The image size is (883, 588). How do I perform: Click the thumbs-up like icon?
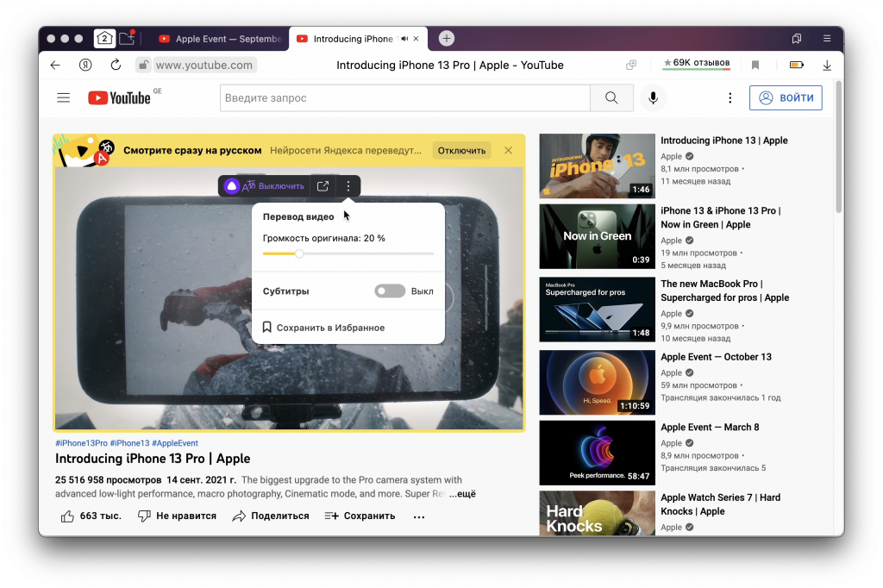point(67,516)
